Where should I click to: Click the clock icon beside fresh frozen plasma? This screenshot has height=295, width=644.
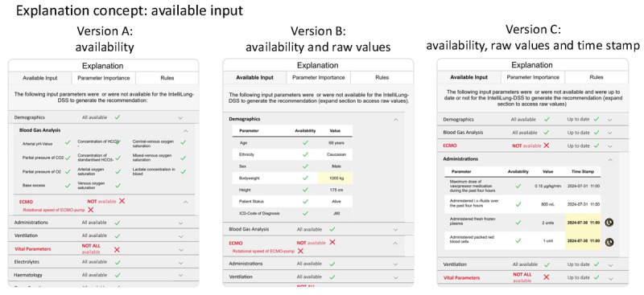pyautogui.click(x=610, y=223)
